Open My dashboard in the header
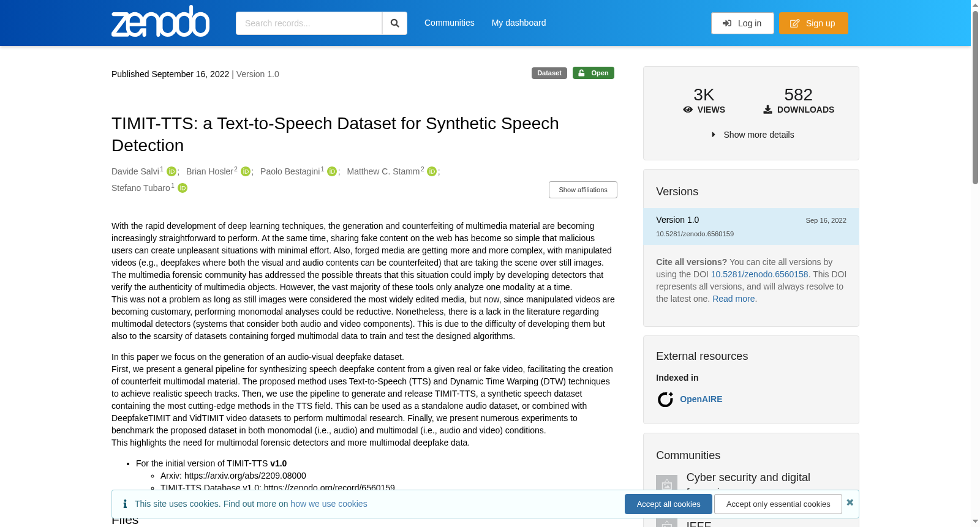This screenshot has width=980, height=527. coord(519,23)
